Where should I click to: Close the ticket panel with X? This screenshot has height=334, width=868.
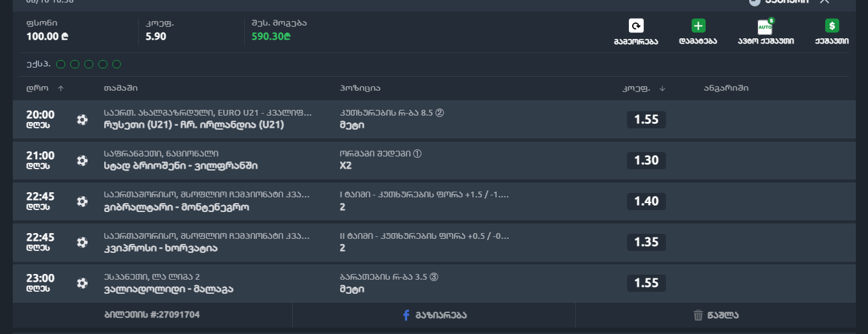coord(825,2)
